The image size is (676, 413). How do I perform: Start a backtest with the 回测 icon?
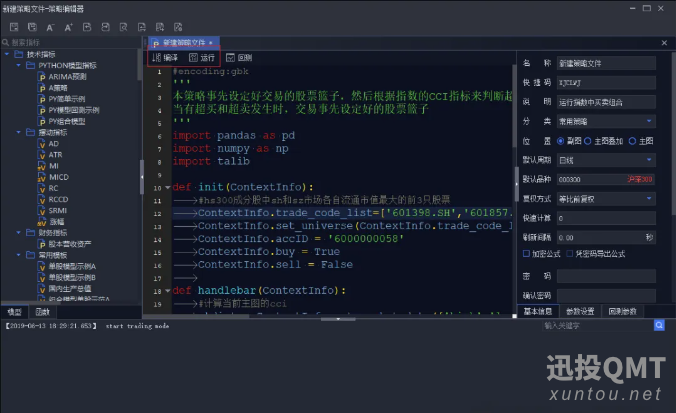[239, 58]
